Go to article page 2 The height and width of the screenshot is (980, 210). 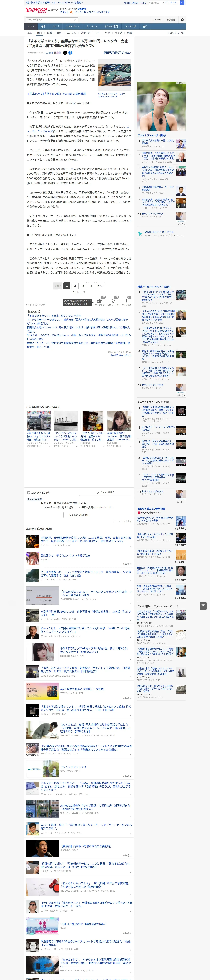click(x=75, y=286)
